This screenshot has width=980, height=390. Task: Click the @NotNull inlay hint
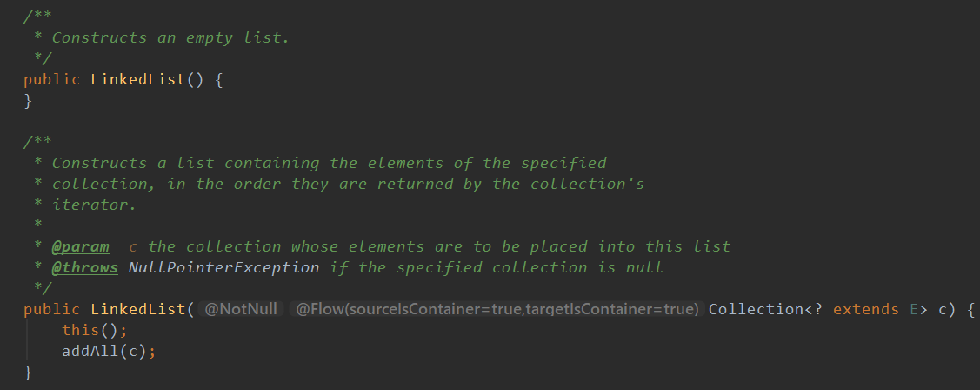pos(241,309)
